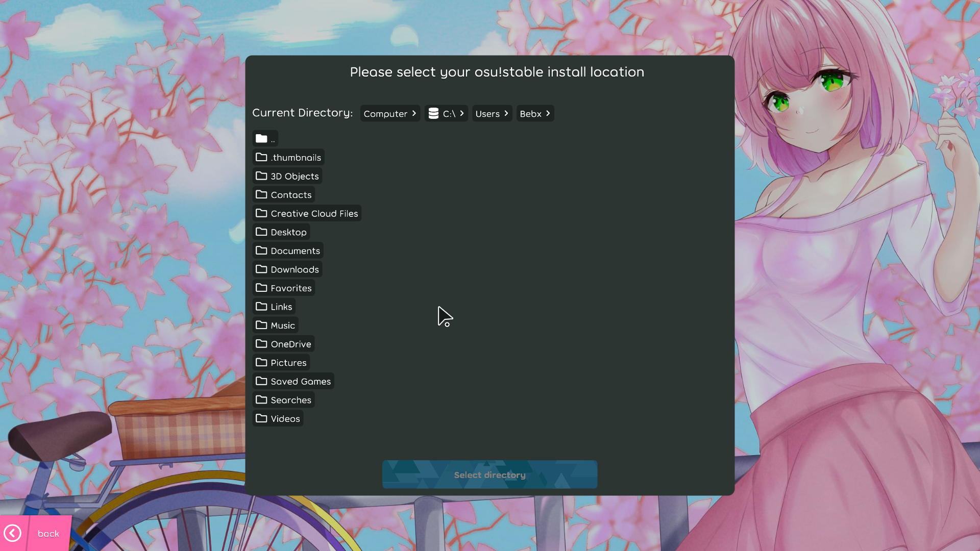980x551 pixels.
Task: Open the OneDrive folder
Action: click(x=290, y=344)
